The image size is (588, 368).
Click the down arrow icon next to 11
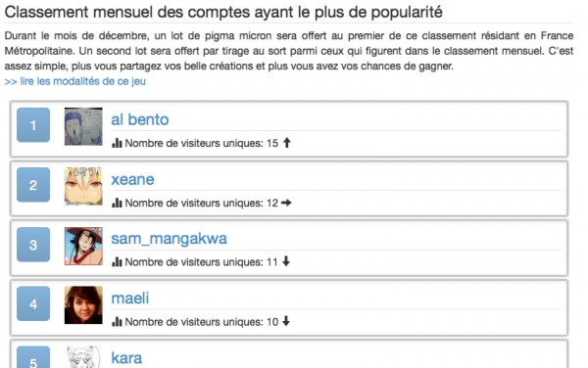coord(286,261)
